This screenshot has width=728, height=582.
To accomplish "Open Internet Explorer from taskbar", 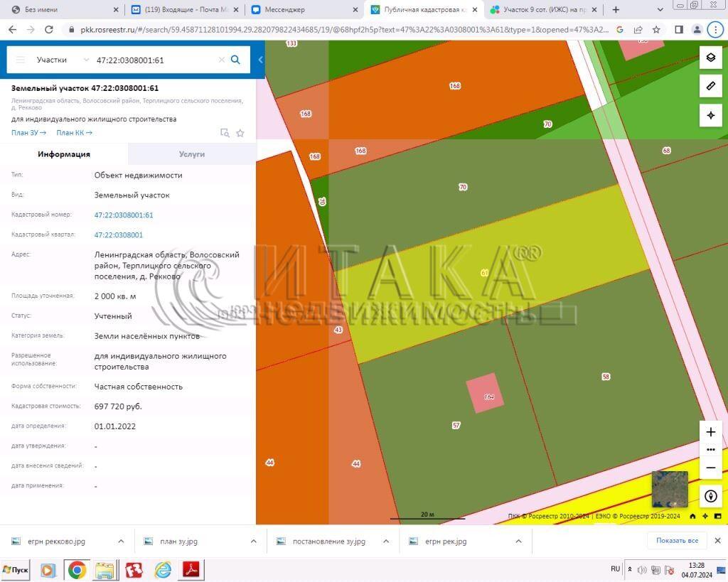I will (x=163, y=570).
